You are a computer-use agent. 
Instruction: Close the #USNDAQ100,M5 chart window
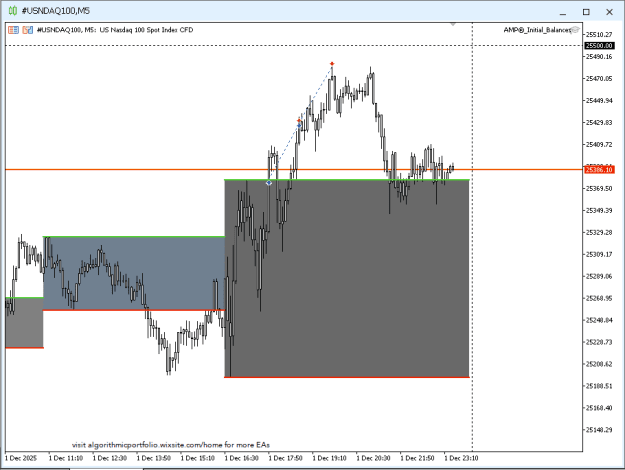coord(609,12)
